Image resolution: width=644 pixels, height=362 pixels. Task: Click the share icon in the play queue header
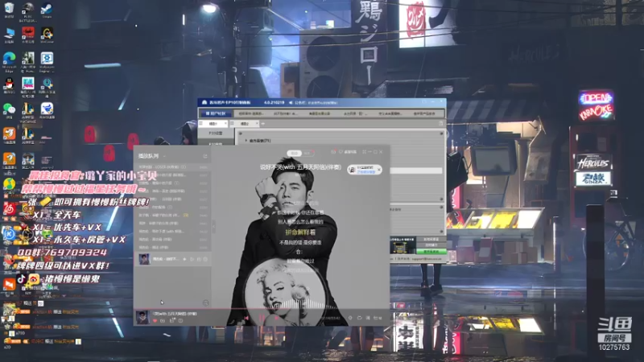(x=205, y=156)
